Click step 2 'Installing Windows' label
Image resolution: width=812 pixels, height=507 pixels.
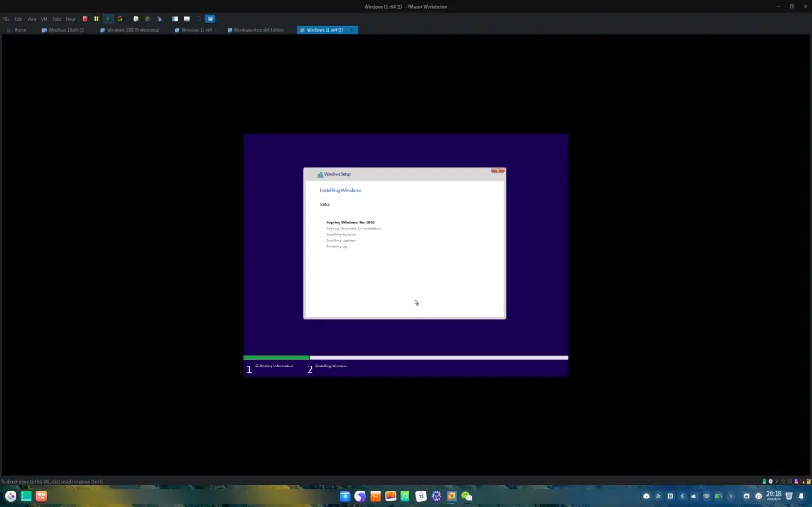(x=332, y=366)
